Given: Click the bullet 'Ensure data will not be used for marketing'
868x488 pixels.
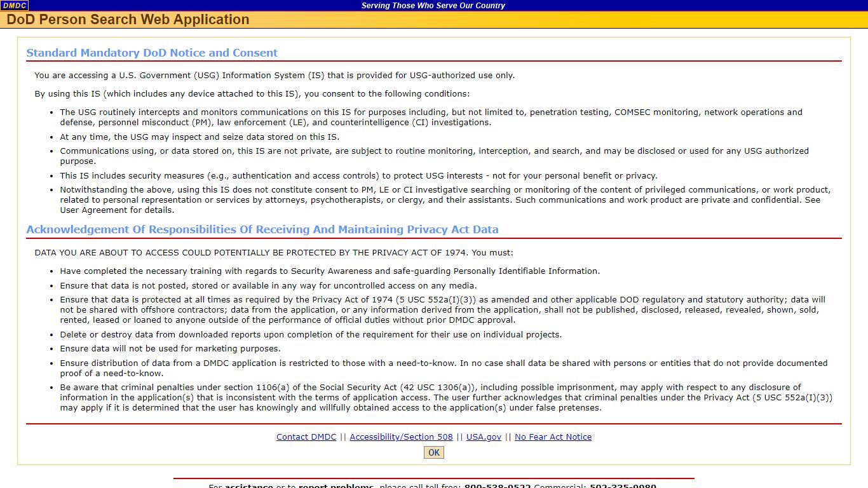Looking at the screenshot, I should coord(170,349).
